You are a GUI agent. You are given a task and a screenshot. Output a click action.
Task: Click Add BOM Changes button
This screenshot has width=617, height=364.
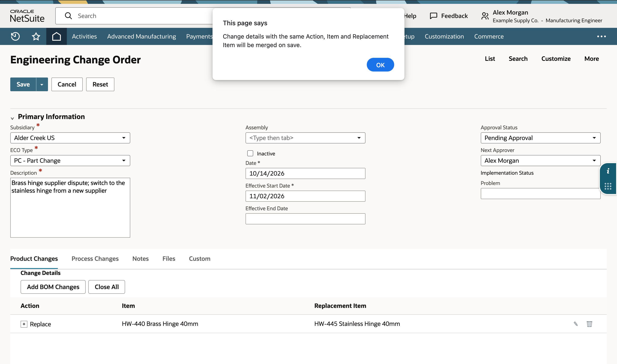(x=53, y=287)
